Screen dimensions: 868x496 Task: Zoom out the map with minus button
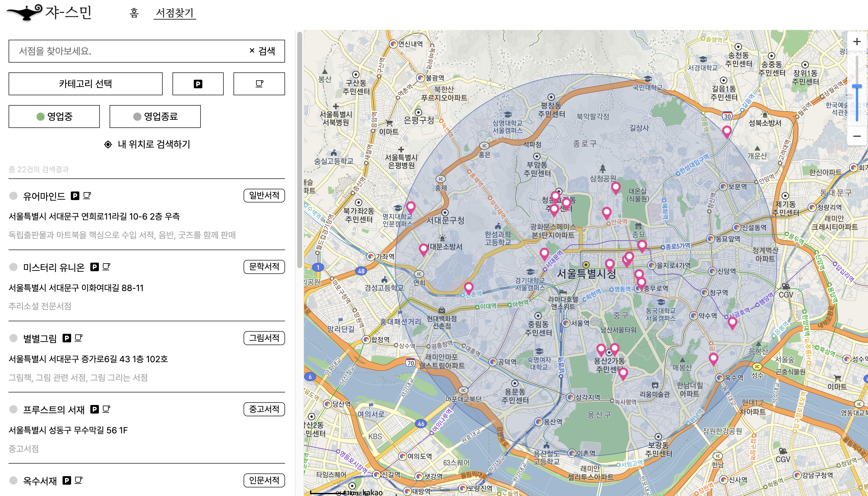[857, 136]
